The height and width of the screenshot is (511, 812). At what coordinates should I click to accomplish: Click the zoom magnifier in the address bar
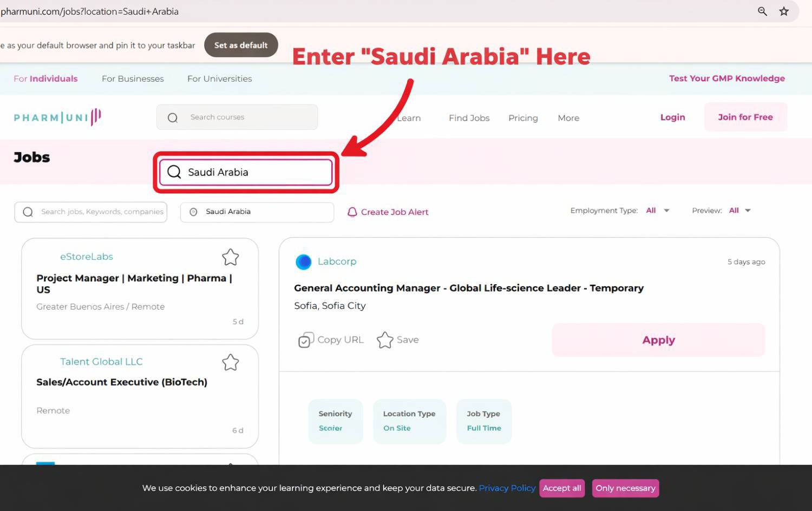tap(762, 11)
